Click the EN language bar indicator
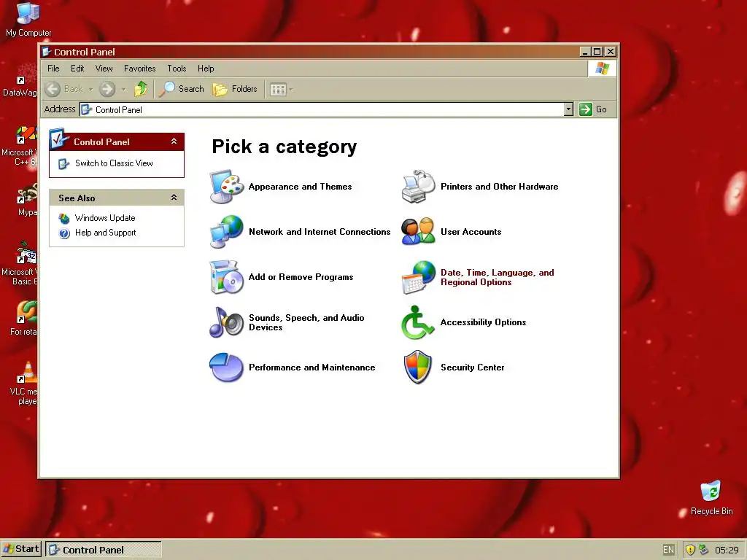 pos(668,550)
